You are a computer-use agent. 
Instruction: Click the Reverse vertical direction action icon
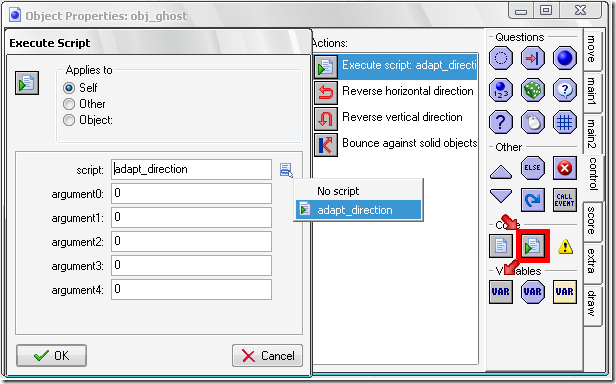[x=326, y=119]
